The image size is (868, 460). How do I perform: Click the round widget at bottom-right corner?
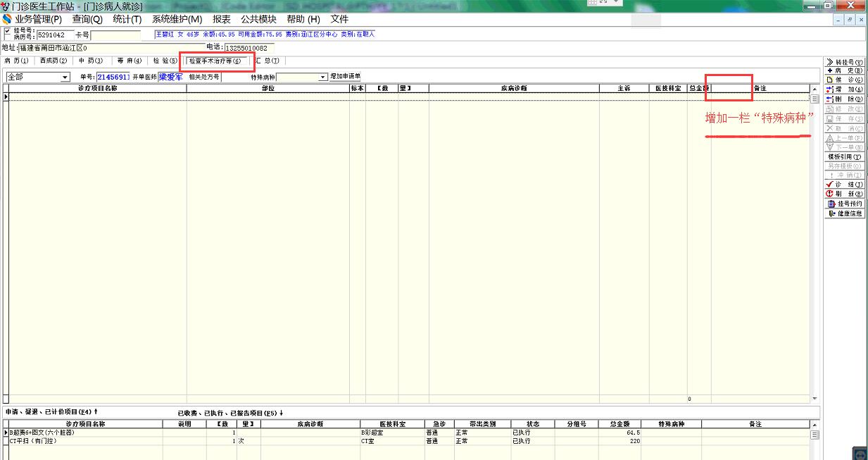[860, 453]
